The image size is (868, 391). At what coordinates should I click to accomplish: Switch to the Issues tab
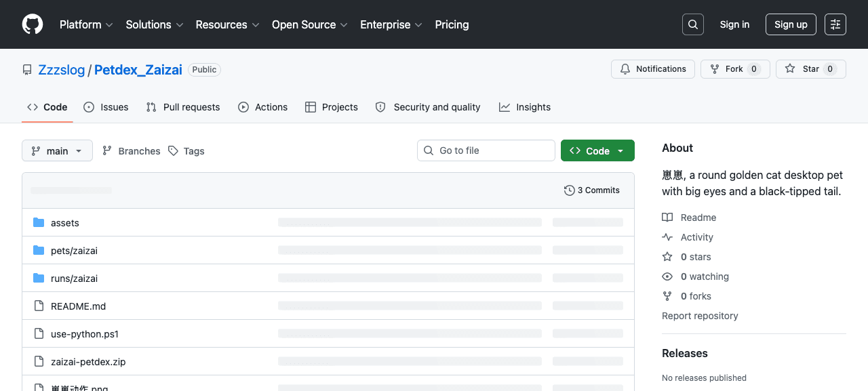click(106, 107)
